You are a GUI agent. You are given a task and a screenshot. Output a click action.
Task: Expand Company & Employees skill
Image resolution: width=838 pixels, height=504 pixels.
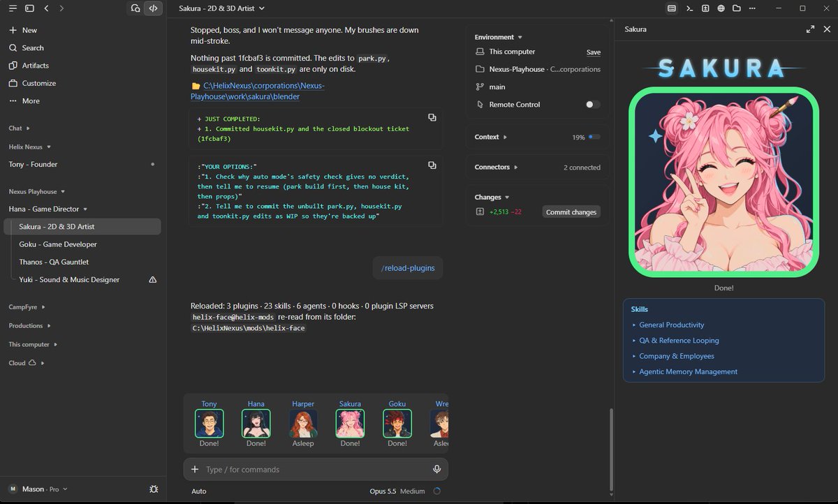672,356
